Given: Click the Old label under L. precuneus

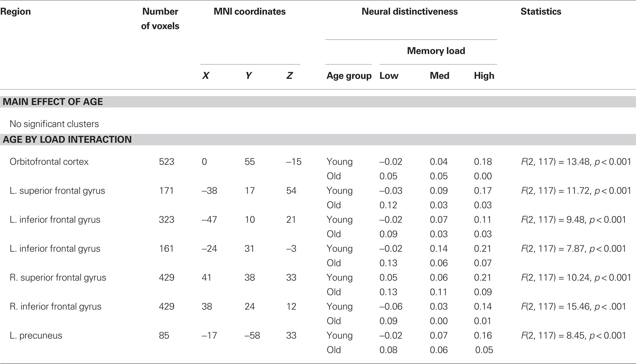Looking at the screenshot, I should pyautogui.click(x=333, y=350).
